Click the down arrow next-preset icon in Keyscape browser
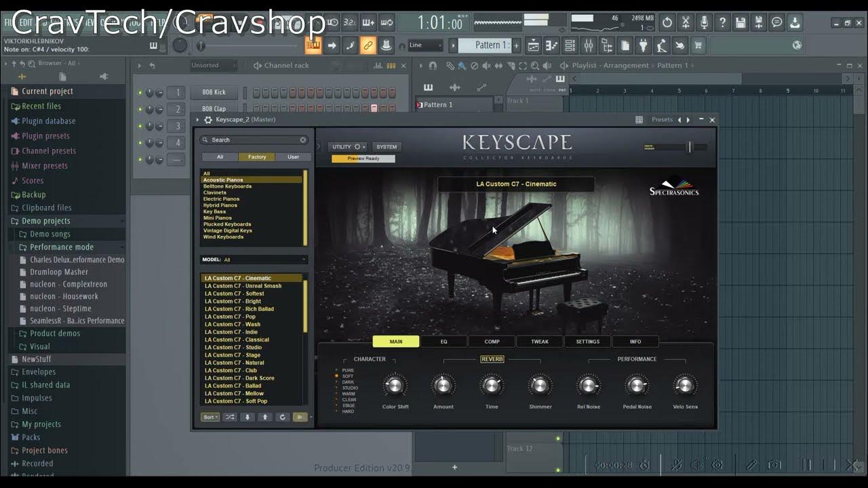The height and width of the screenshot is (488, 868). [x=248, y=417]
